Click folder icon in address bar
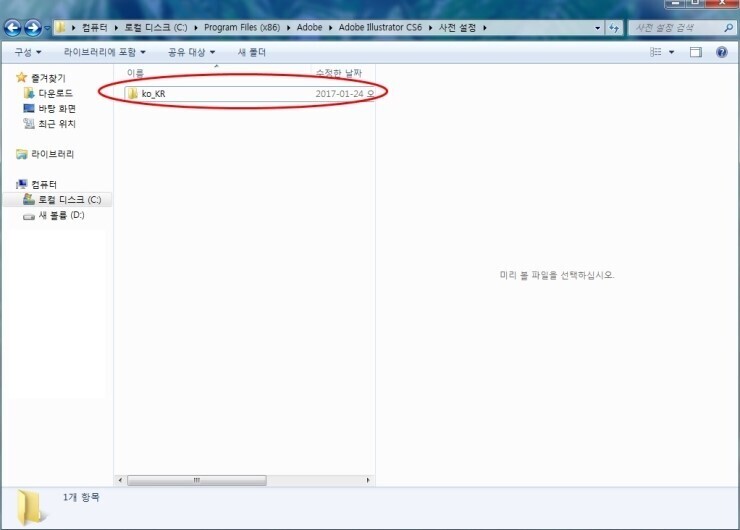This screenshot has width=740, height=530. pyautogui.click(x=60, y=27)
